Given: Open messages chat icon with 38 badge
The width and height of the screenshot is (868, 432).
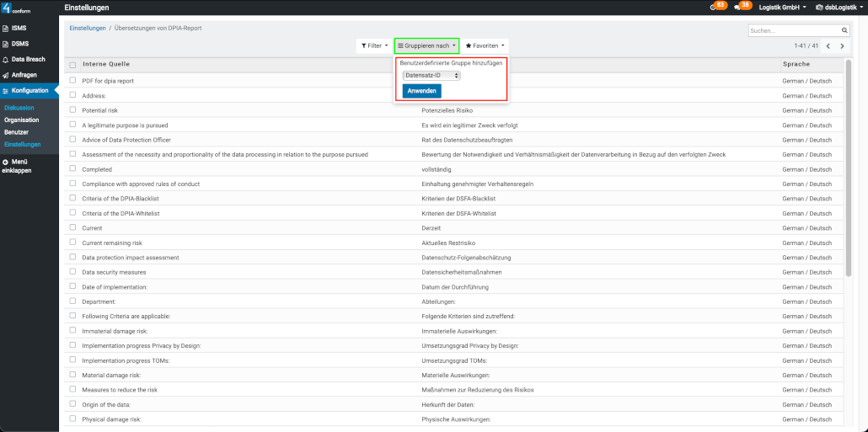Looking at the screenshot, I should [x=737, y=8].
